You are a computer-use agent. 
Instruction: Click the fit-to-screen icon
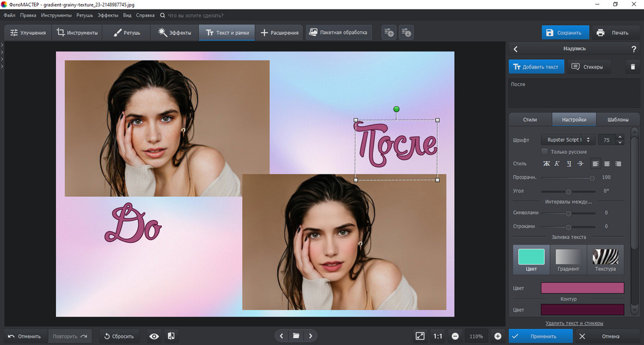[x=420, y=336]
